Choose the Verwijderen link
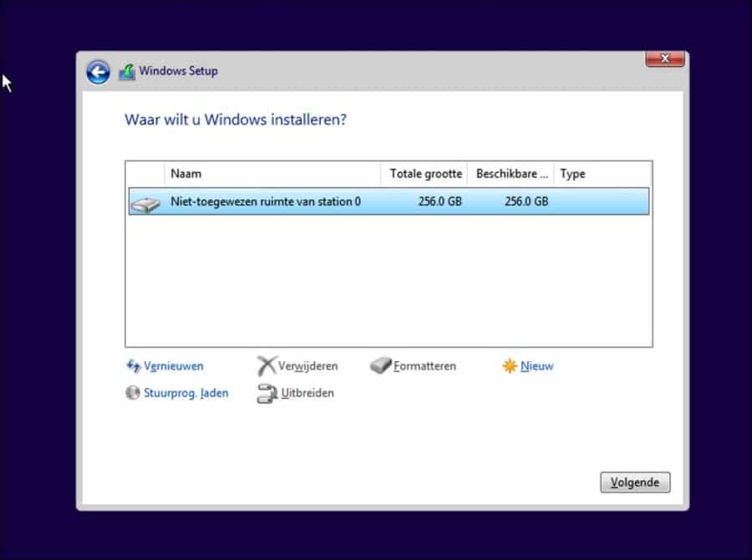Viewport: 752px width, 560px height. click(x=307, y=366)
